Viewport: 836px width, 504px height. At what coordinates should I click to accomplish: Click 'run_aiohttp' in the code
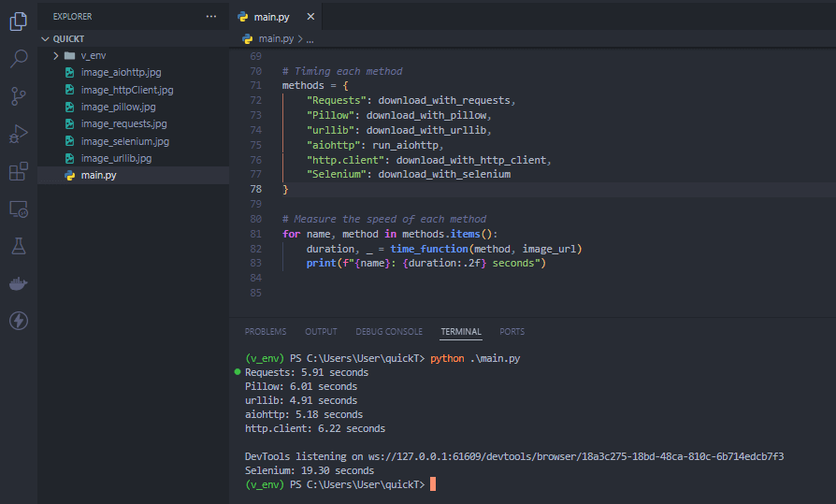point(405,145)
